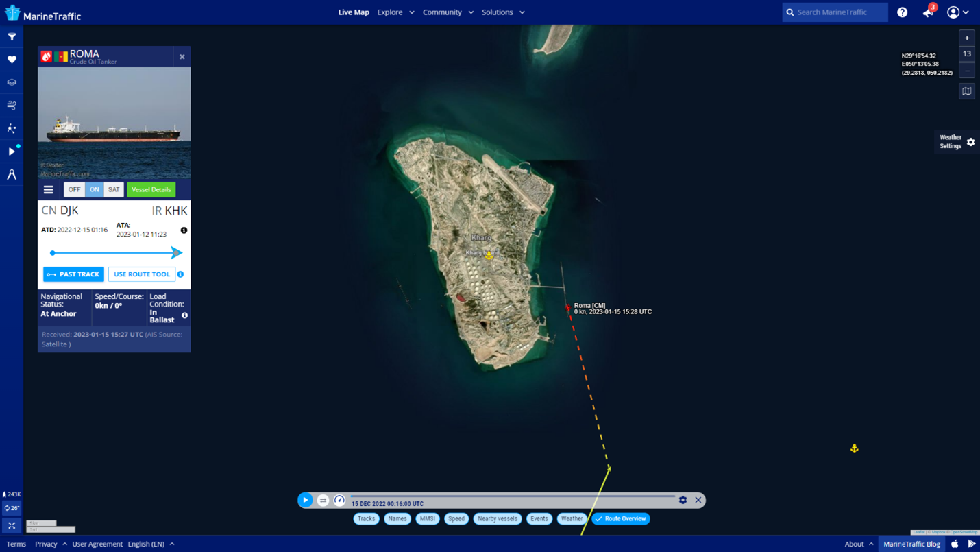This screenshot has width=980, height=552.
Task: Open playback settings gear
Action: coord(683,501)
